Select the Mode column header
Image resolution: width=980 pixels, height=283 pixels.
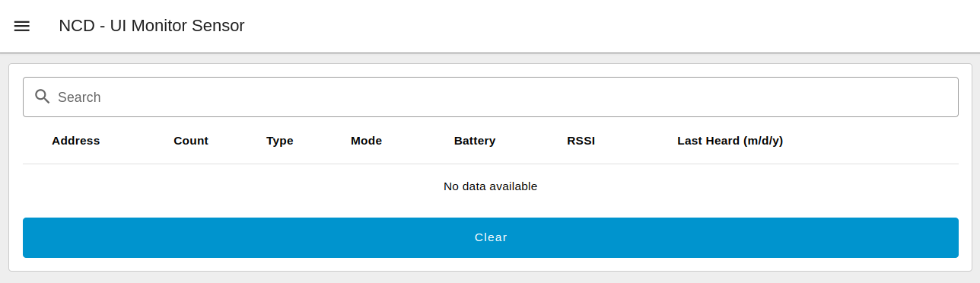[366, 141]
